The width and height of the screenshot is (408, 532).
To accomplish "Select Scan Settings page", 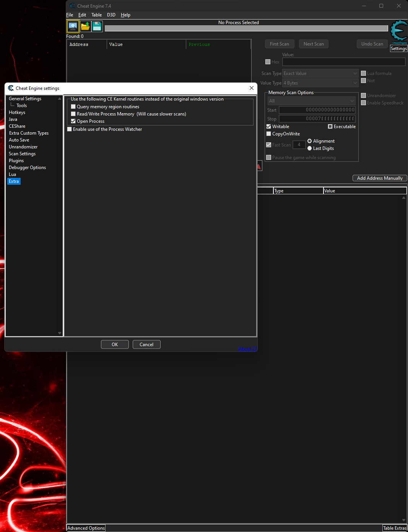I will pyautogui.click(x=22, y=154).
